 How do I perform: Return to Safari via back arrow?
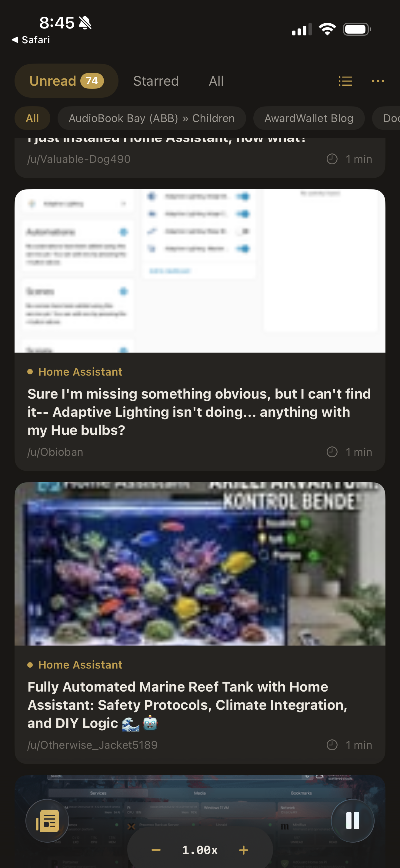31,40
